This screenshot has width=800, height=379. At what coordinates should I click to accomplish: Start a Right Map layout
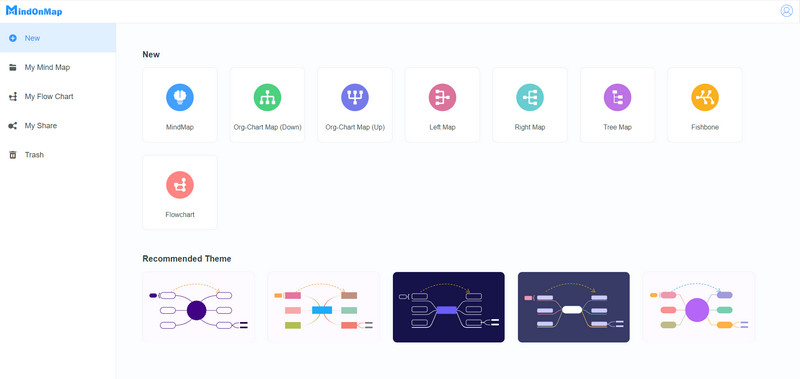coord(530,105)
